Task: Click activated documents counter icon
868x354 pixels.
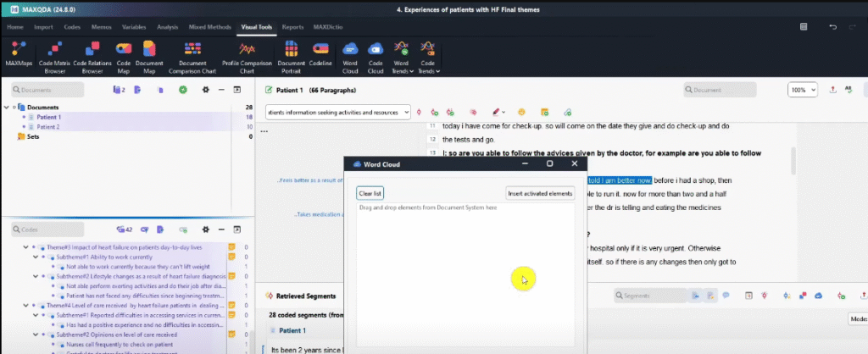Action: 119,90
